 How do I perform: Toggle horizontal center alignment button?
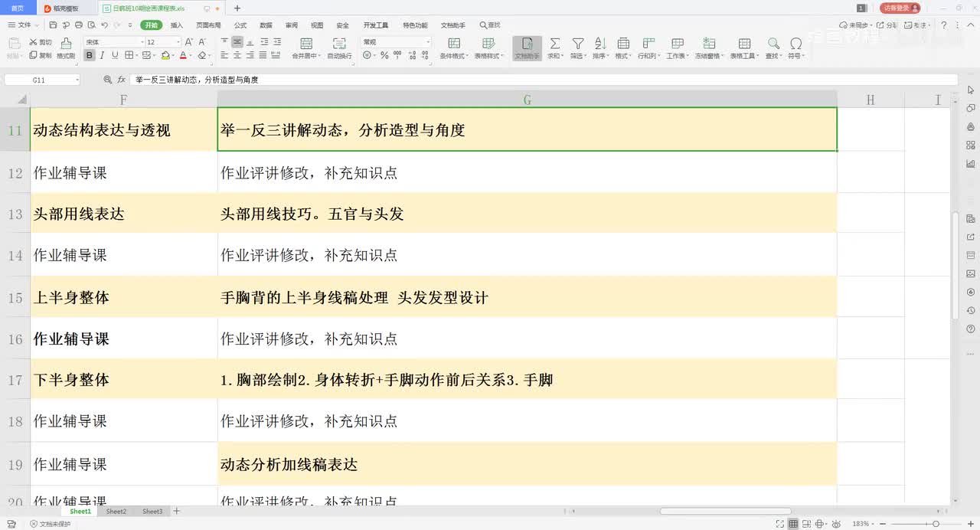point(238,55)
